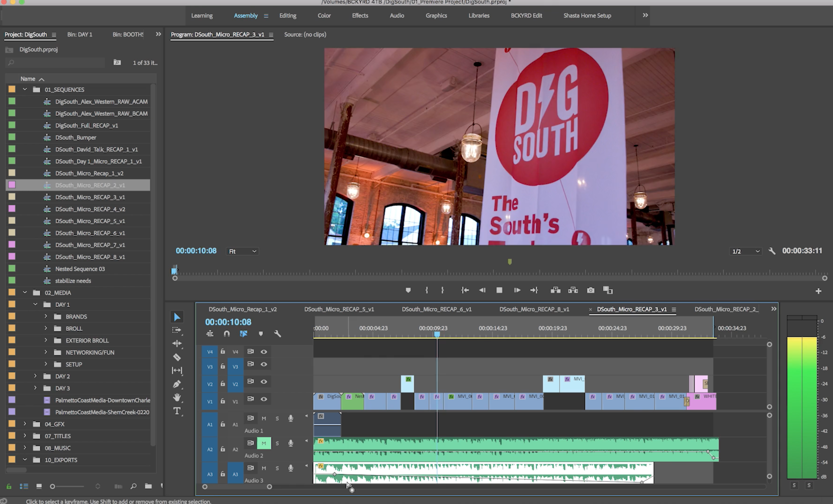Screen dimensions: 833x504
Task: Click Mark Out button
Action: click(442, 290)
